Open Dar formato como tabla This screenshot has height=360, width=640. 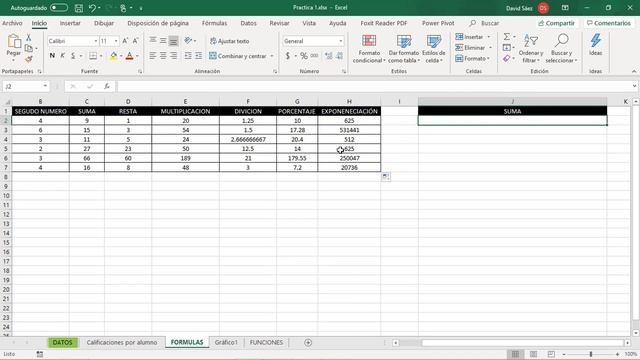tap(404, 49)
